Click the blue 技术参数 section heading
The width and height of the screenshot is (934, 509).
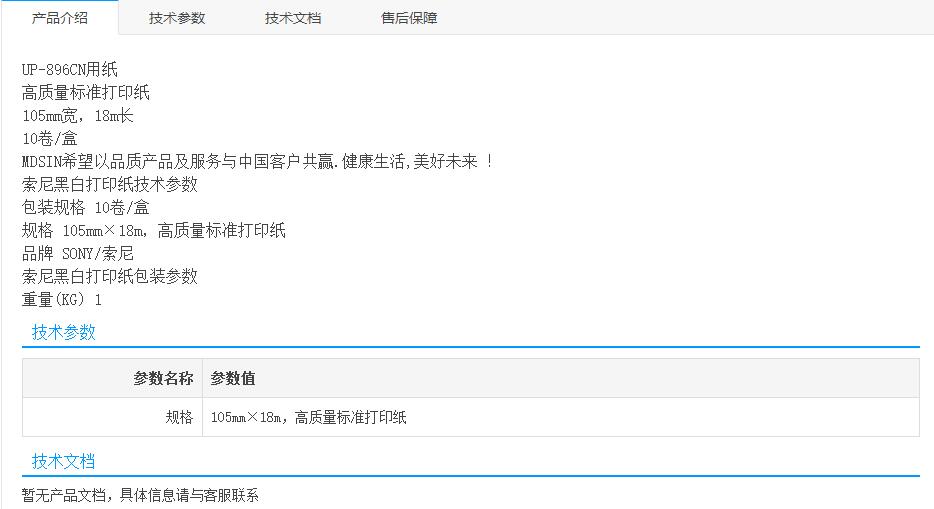[64, 333]
